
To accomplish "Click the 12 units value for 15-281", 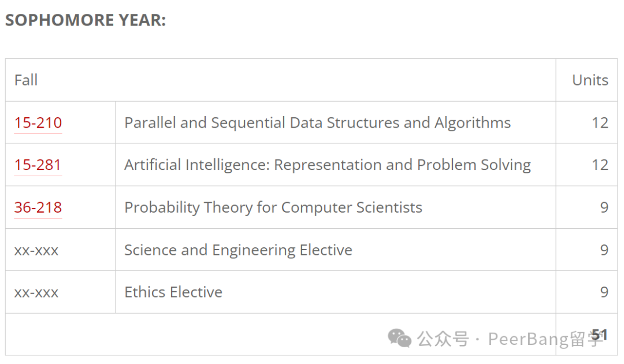I will coord(600,165).
